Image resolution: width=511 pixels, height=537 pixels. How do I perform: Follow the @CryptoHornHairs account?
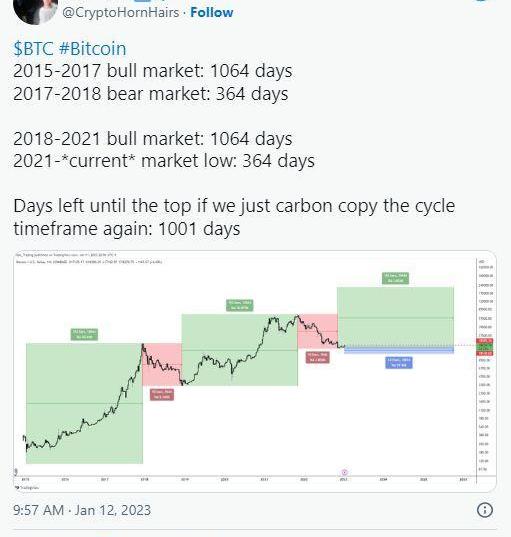(212, 13)
